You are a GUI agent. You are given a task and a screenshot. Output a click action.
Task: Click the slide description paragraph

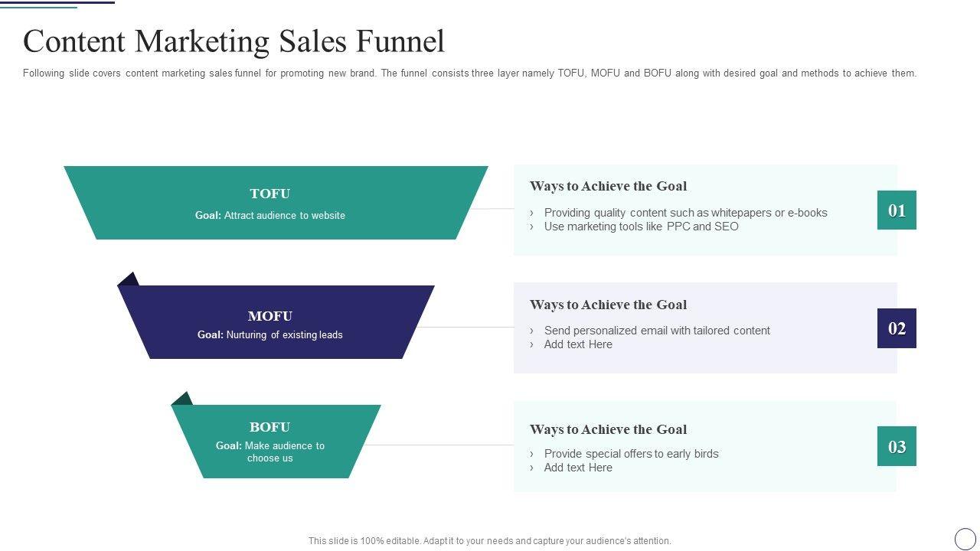click(469, 73)
